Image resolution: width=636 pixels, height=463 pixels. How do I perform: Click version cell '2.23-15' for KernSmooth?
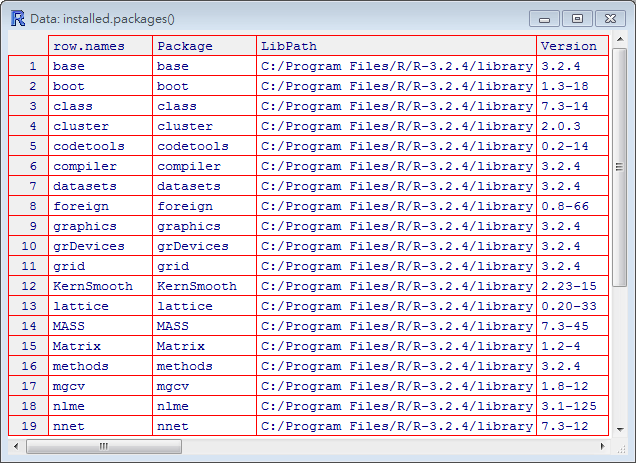click(x=572, y=286)
